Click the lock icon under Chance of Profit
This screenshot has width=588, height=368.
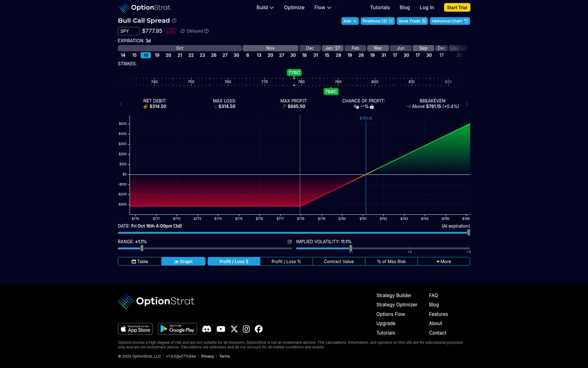pos(372,107)
